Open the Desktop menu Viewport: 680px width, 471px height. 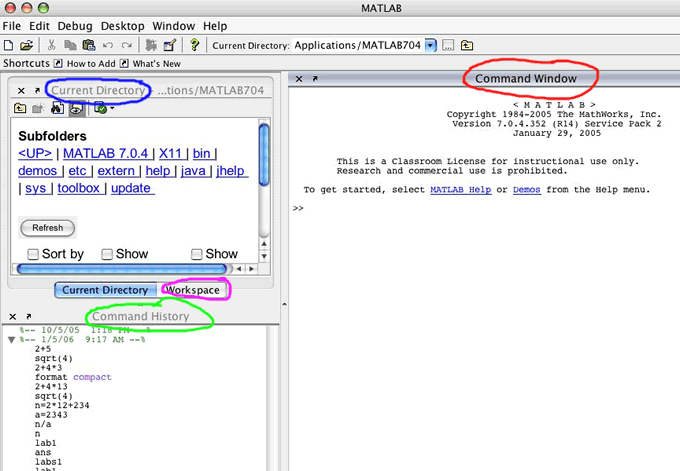(x=123, y=26)
